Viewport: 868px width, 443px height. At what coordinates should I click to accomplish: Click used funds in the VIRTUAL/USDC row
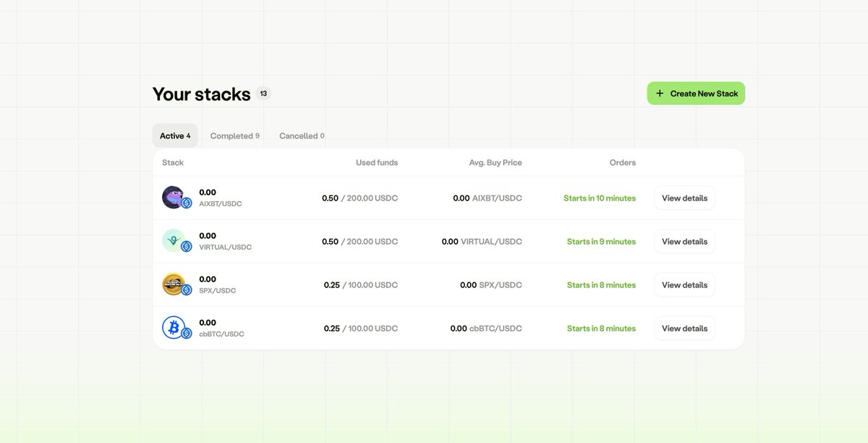coord(359,241)
